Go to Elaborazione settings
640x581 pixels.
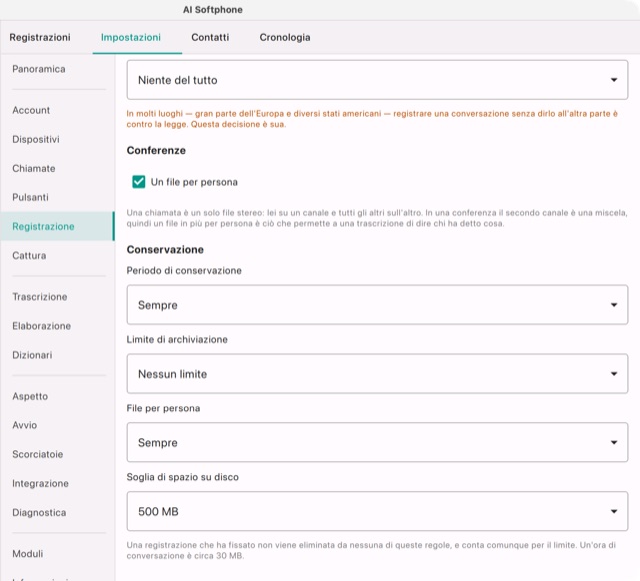(58, 326)
